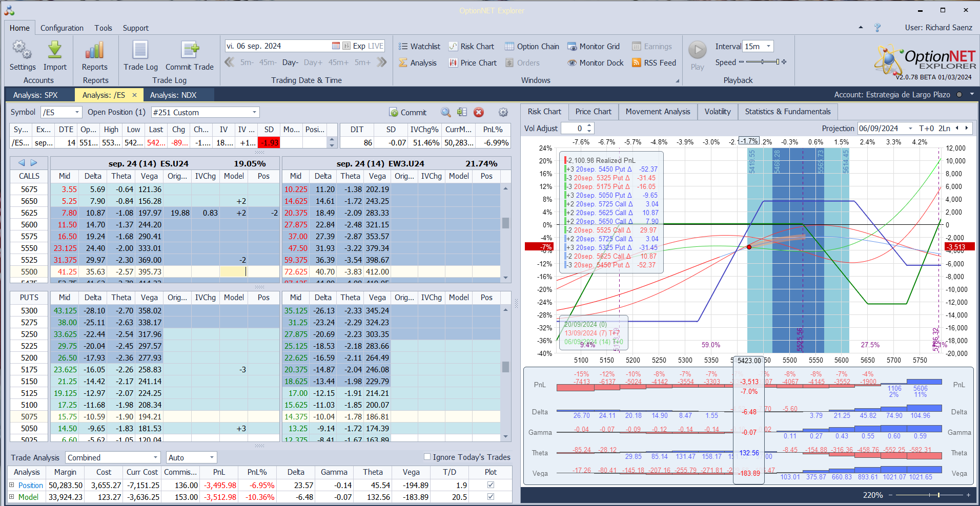This screenshot has width=980, height=506.
Task: Open the Trade Analysis Combined dropdown
Action: tap(155, 457)
